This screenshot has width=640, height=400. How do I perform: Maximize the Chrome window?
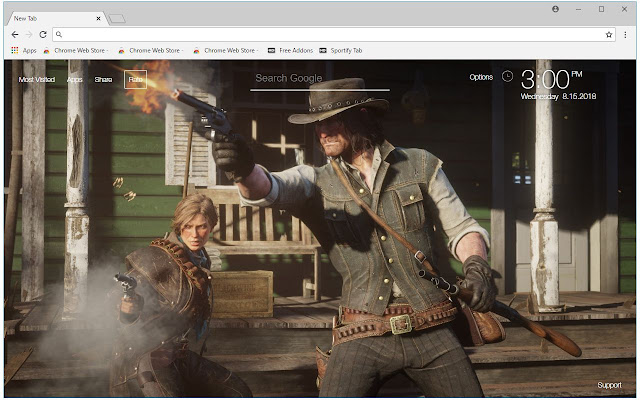tap(601, 9)
